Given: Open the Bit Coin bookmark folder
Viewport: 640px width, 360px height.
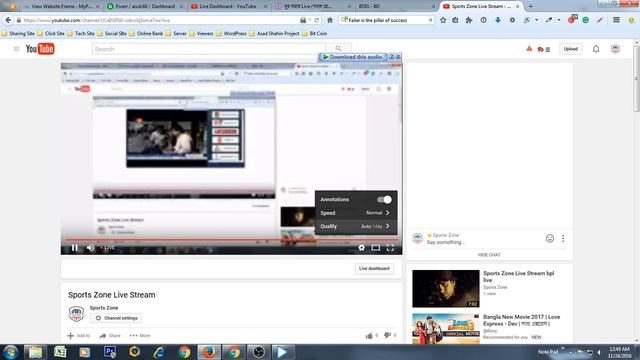Looking at the screenshot, I should pyautogui.click(x=314, y=33).
